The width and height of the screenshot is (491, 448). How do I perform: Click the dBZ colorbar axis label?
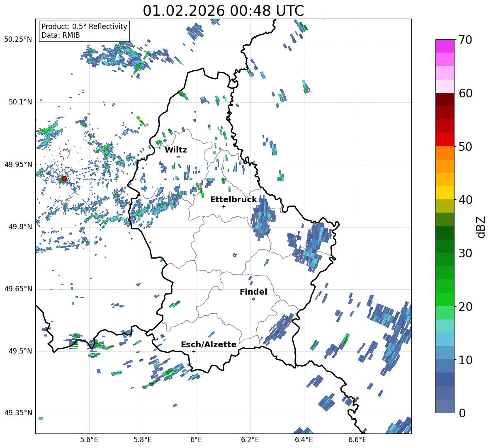point(481,227)
